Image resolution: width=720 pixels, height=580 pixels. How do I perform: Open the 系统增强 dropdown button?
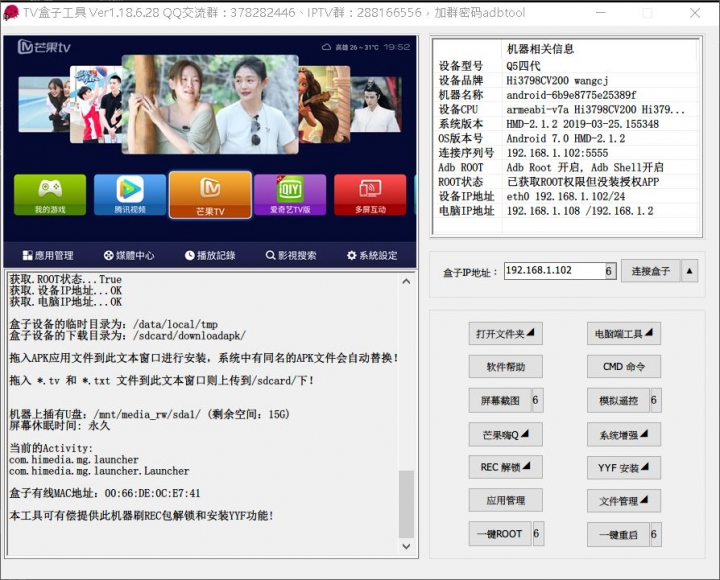624,434
